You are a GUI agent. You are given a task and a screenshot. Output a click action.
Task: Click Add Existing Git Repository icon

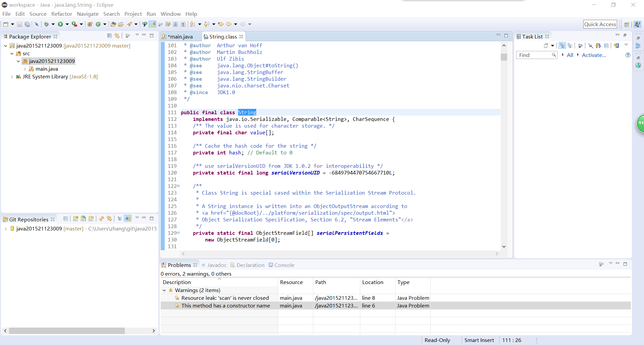[75, 218]
